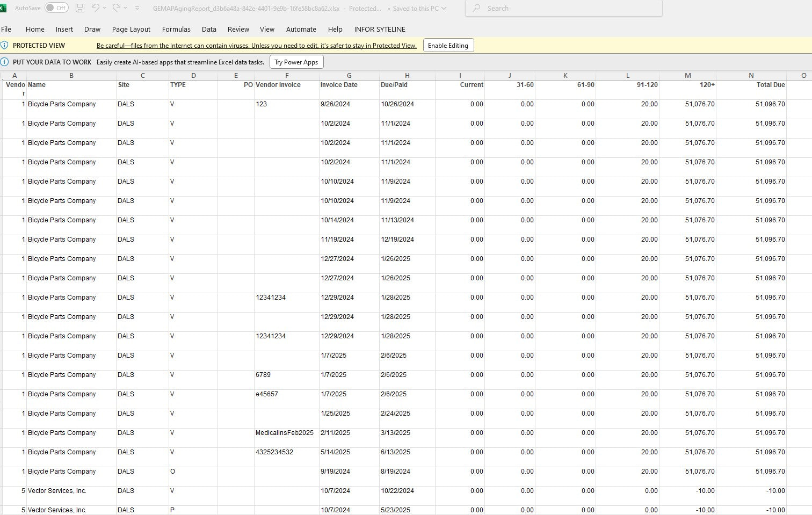Screen dimensions: 812x515
Task: Open the Page Layout tab
Action: click(131, 30)
